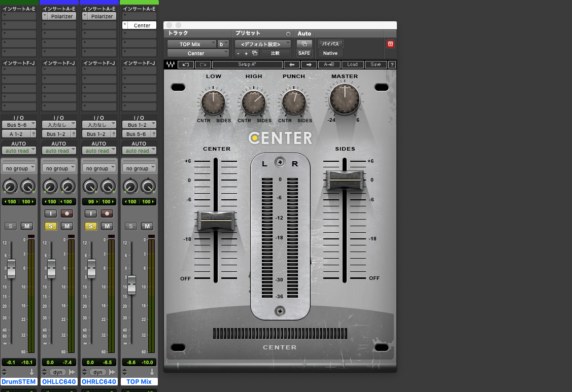The height and width of the screenshot is (392, 572).
Task: Enable input monitoring on OHRLC640
Action: tap(91, 213)
